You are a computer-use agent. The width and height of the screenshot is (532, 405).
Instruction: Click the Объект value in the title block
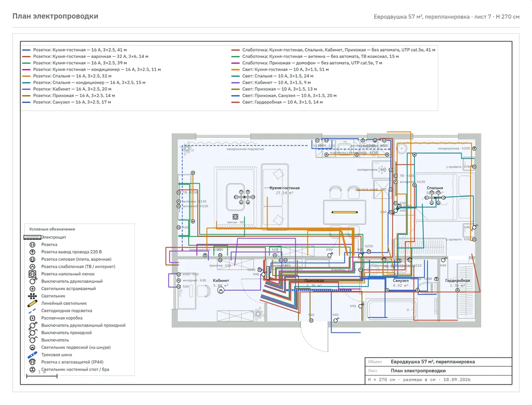(x=433, y=362)
